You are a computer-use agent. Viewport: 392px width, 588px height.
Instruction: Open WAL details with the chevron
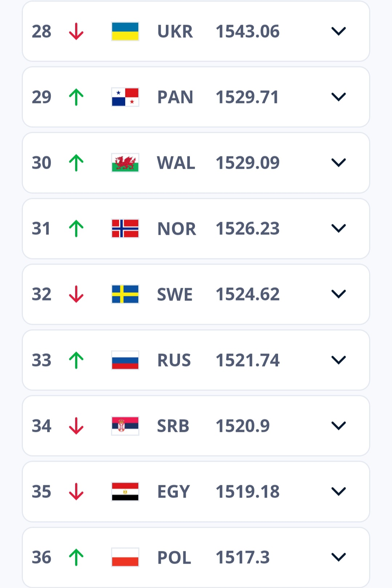point(339,163)
